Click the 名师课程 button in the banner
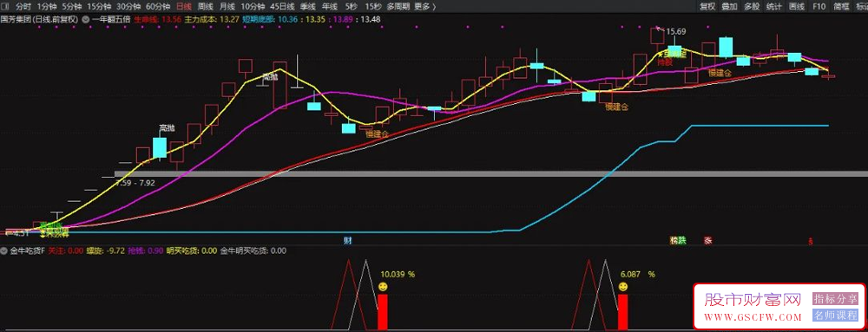The image size is (868, 332). coord(835,316)
